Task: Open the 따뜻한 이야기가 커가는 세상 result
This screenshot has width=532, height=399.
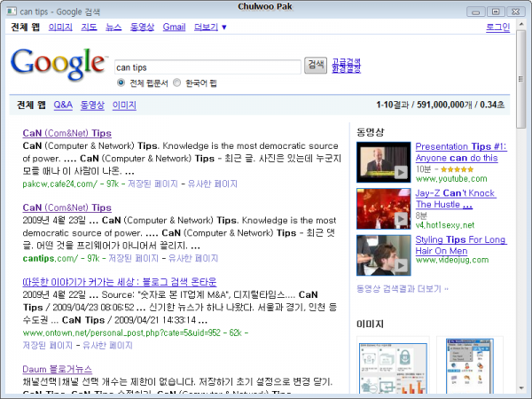Action: (120, 282)
